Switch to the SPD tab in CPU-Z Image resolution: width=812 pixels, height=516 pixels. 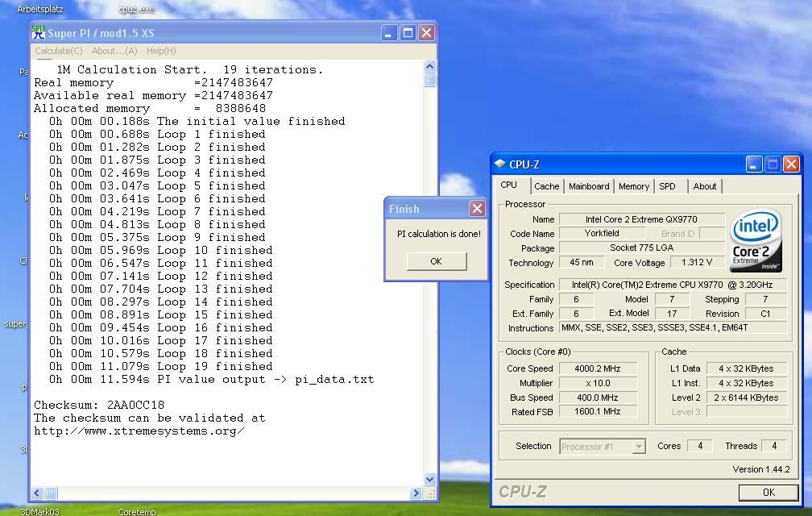[x=668, y=186]
